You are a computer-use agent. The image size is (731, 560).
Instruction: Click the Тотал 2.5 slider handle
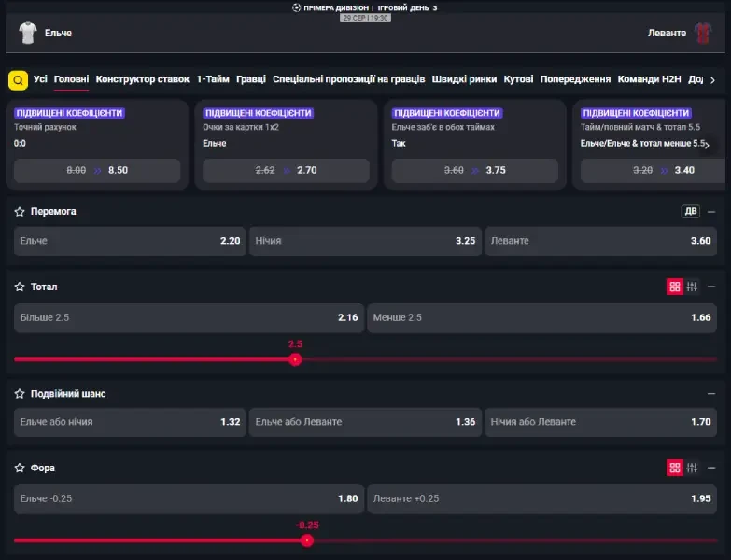[295, 359]
